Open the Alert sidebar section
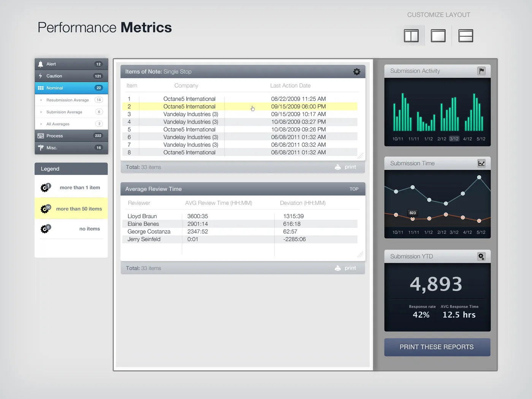 (71, 64)
